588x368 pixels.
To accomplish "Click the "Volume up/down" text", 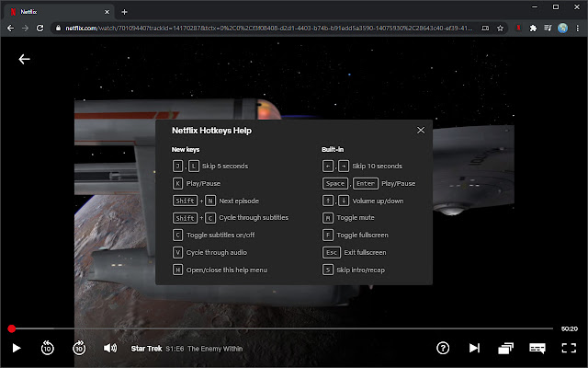I will tap(378, 201).
